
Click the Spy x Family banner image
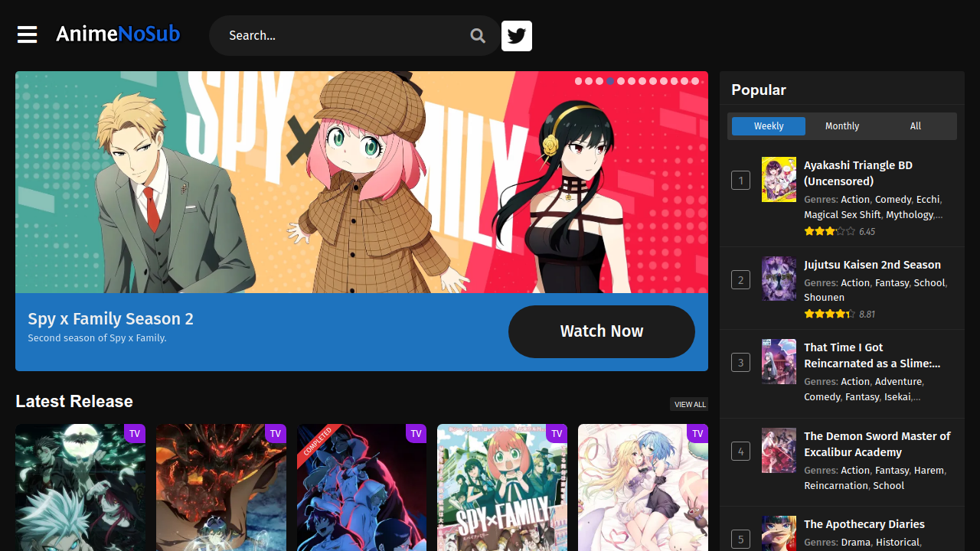pos(361,182)
